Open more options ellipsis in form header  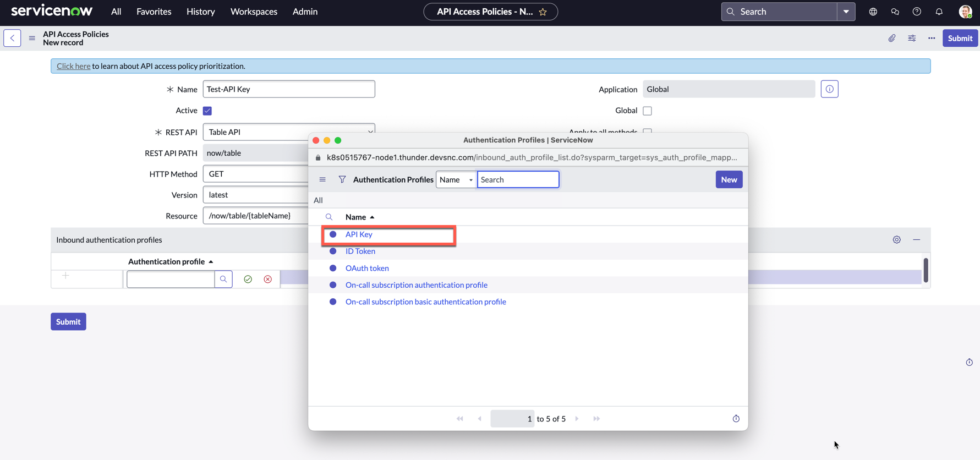click(x=932, y=38)
